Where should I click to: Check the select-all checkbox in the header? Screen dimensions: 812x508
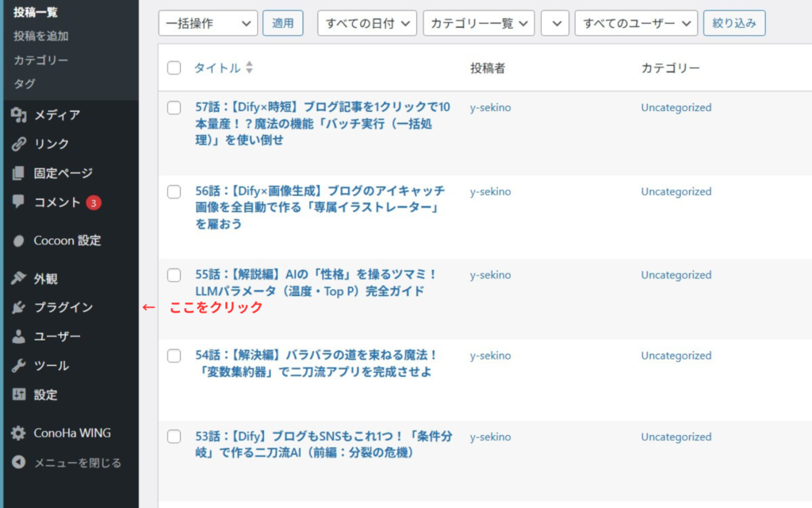(x=174, y=68)
